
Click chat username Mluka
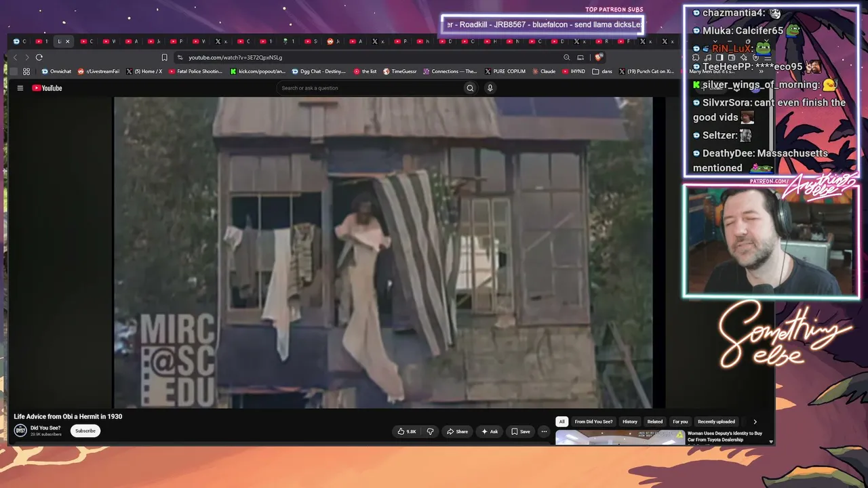(716, 30)
